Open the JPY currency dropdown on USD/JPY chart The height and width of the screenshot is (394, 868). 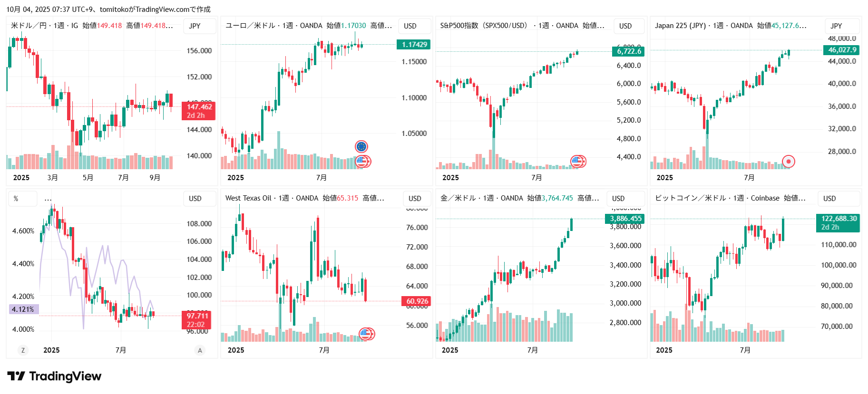point(195,26)
